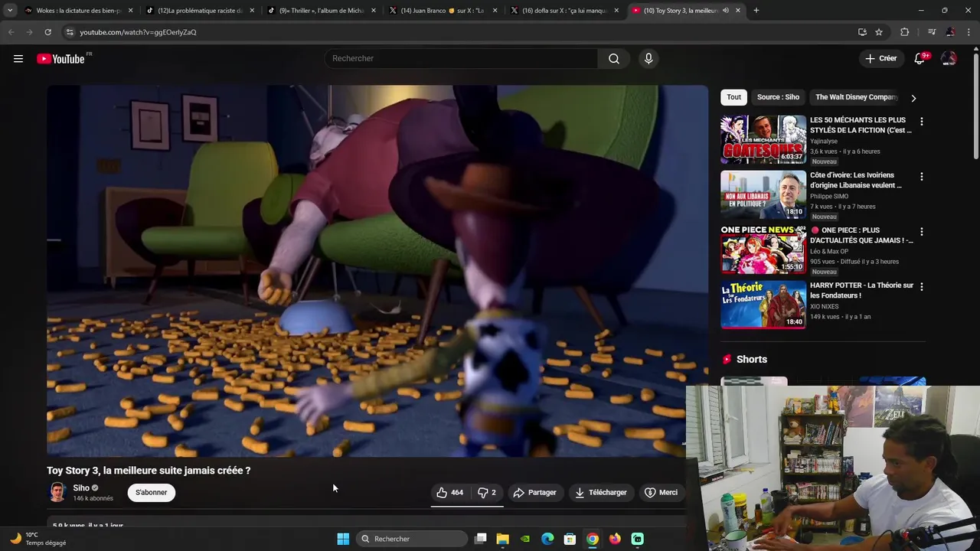Viewport: 980px width, 551px height.
Task: Click the YouTube URL address bar
Action: [459, 32]
